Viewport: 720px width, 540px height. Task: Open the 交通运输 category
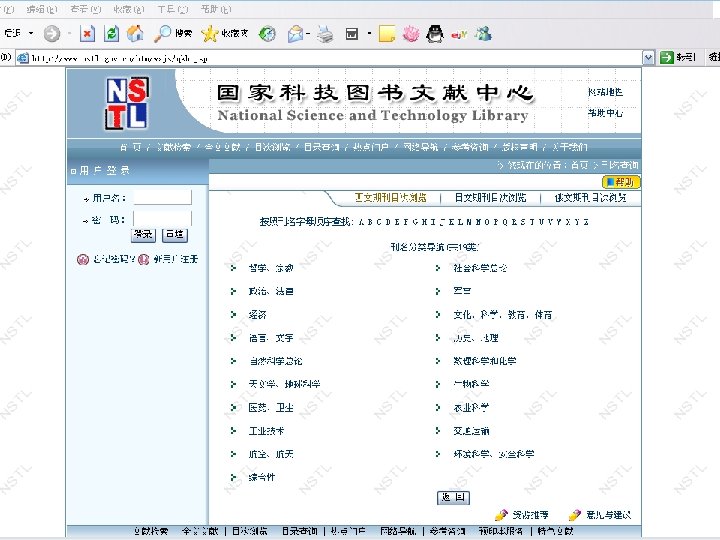(x=471, y=431)
